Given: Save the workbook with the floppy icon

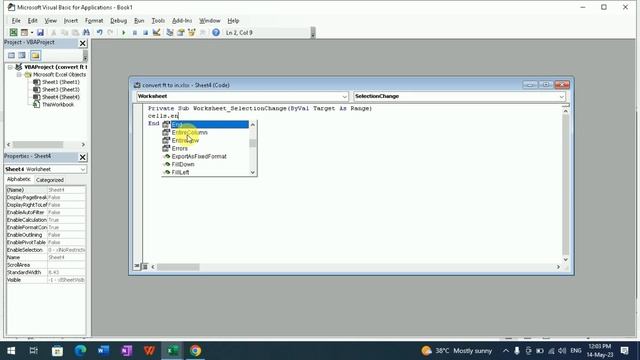Looking at the screenshot, I should [40, 32].
